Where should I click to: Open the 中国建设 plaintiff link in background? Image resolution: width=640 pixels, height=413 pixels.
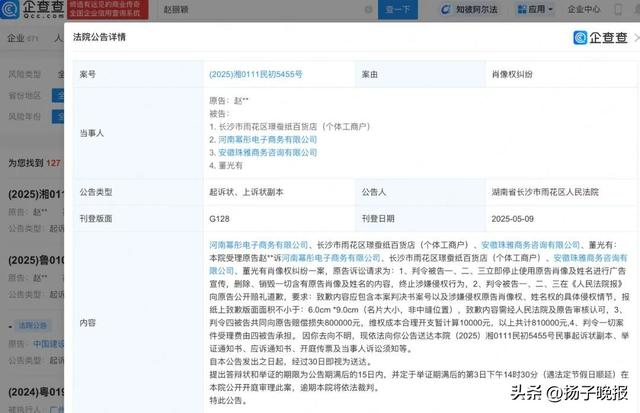[48, 344]
